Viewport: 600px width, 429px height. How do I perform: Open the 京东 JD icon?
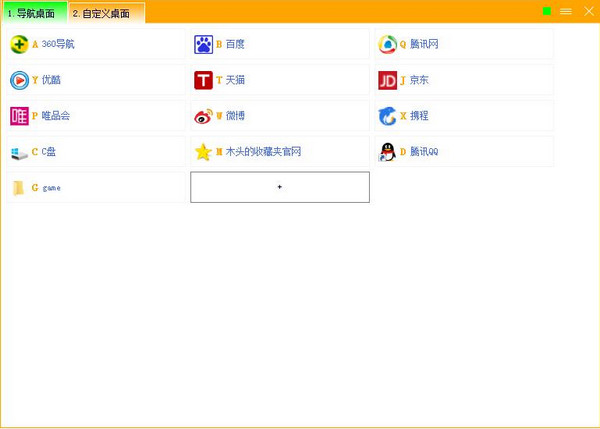coord(387,80)
